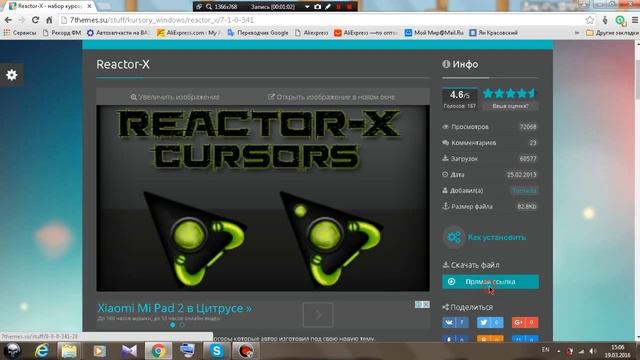Open the Мой Мир@Mail.Ru bookmark
Image resolution: width=640 pixels, height=360 pixels.
click(x=434, y=33)
